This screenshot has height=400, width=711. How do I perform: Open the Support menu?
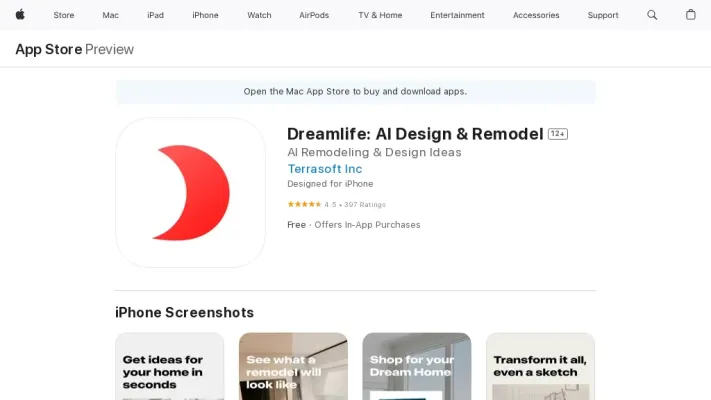pyautogui.click(x=603, y=15)
